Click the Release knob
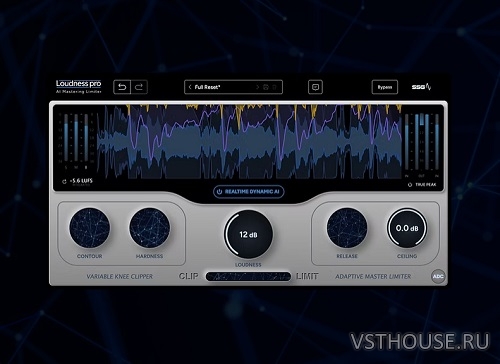The width and height of the screenshot is (500, 364). point(347,228)
